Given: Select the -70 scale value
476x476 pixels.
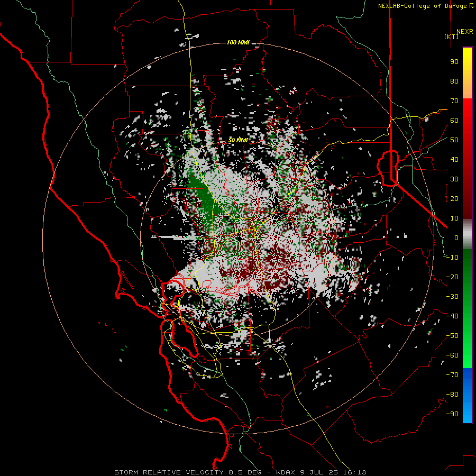Looking at the screenshot, I should tap(452, 375).
